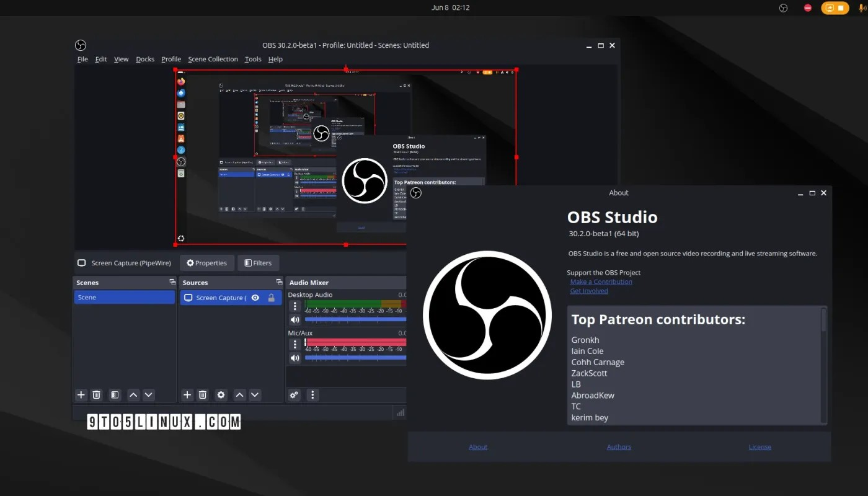868x496 pixels.
Task: Open the Tools menu
Action: pyautogui.click(x=253, y=59)
